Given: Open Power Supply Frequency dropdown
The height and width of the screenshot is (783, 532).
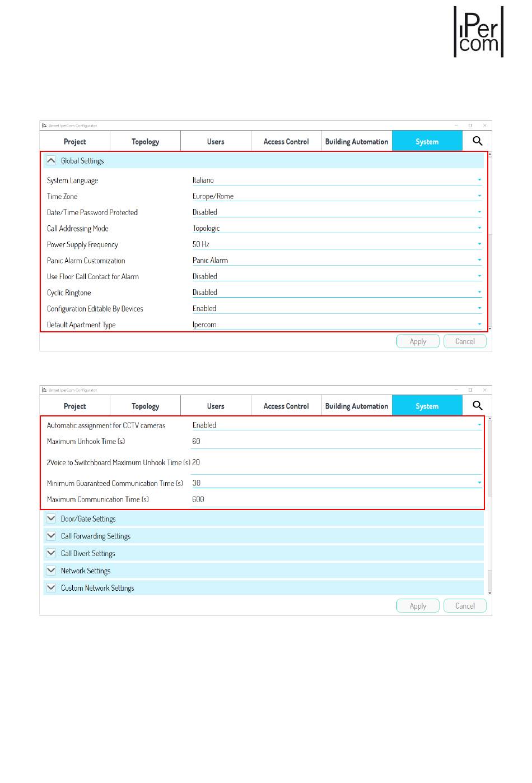Looking at the screenshot, I should coord(337,244).
